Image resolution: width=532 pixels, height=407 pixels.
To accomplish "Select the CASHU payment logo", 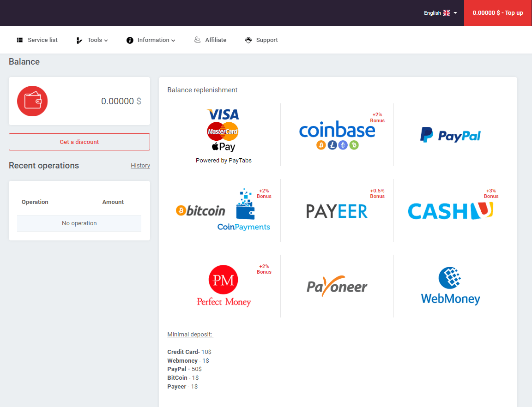I will pos(450,210).
